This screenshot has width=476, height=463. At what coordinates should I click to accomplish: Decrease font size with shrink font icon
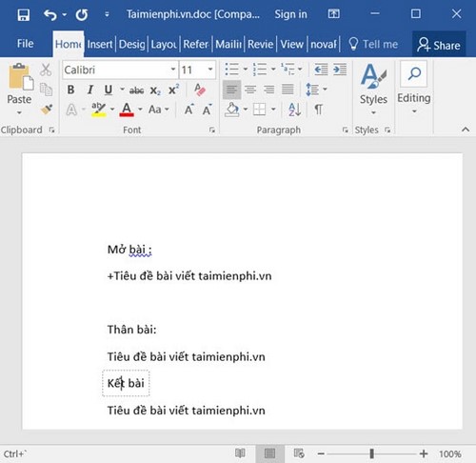point(208,110)
